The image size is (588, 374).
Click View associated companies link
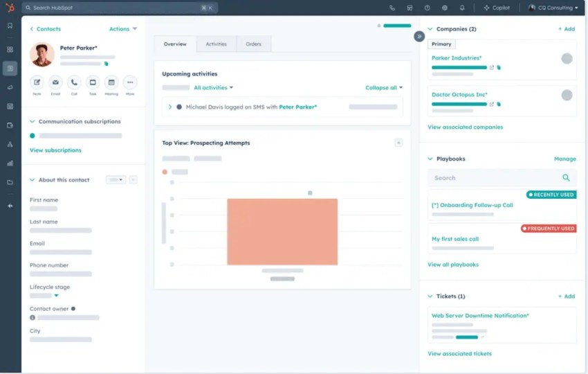point(466,127)
